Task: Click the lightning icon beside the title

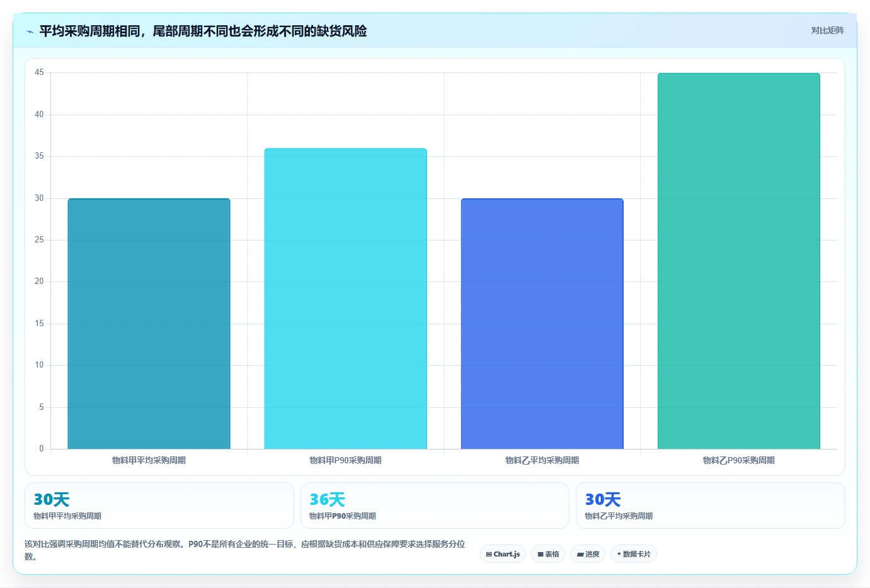Action: pos(30,31)
